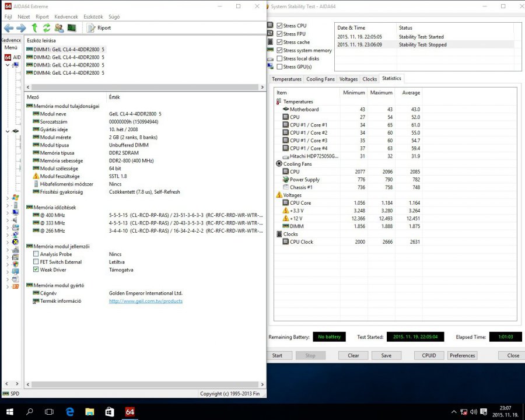Expand the DirectX tree node chevron
525x420 pixels.
coord(8,242)
